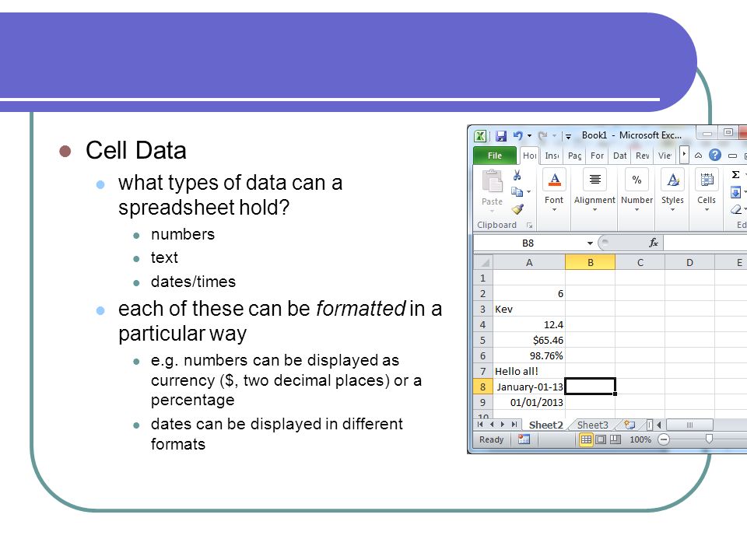The image size is (747, 560).
Task: Switch to the Insert ribbon tab
Action: coord(552,156)
